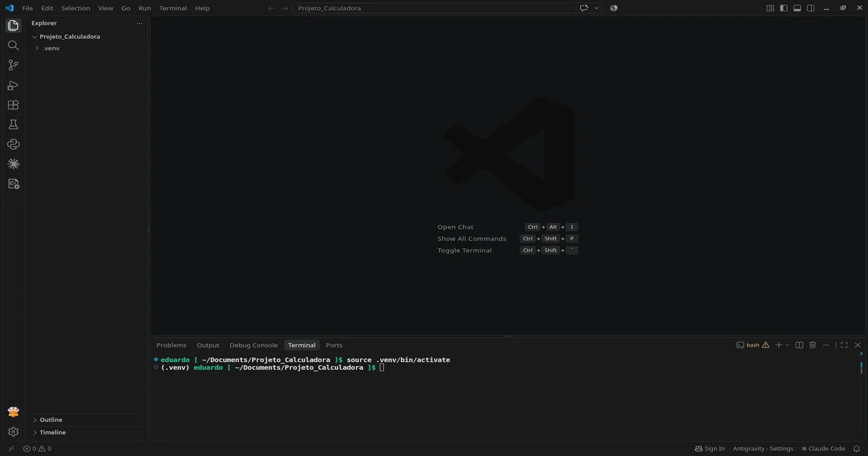Go back with the left arrow
The height and width of the screenshot is (456, 868).
pos(271,8)
